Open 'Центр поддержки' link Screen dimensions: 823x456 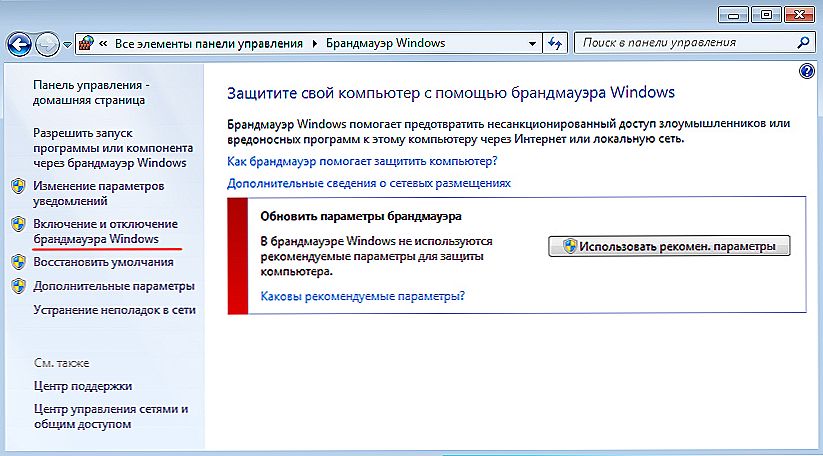tap(83, 386)
